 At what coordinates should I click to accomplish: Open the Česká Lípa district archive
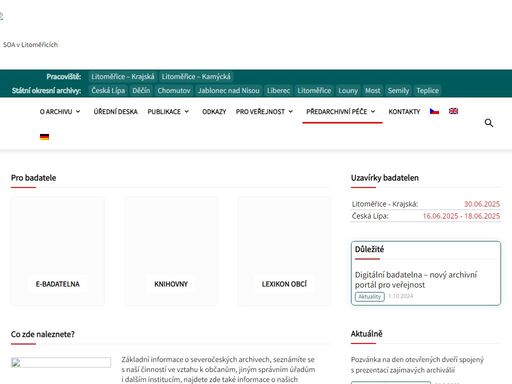pyautogui.click(x=108, y=91)
